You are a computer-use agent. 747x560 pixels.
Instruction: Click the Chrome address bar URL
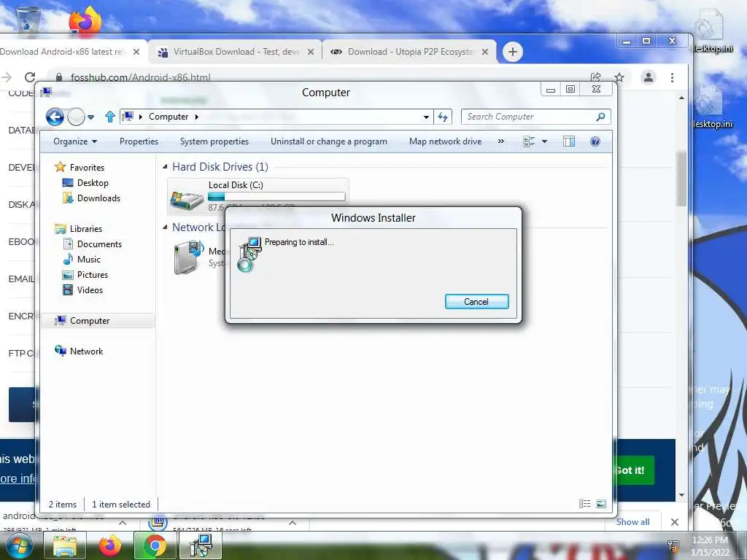[141, 77]
